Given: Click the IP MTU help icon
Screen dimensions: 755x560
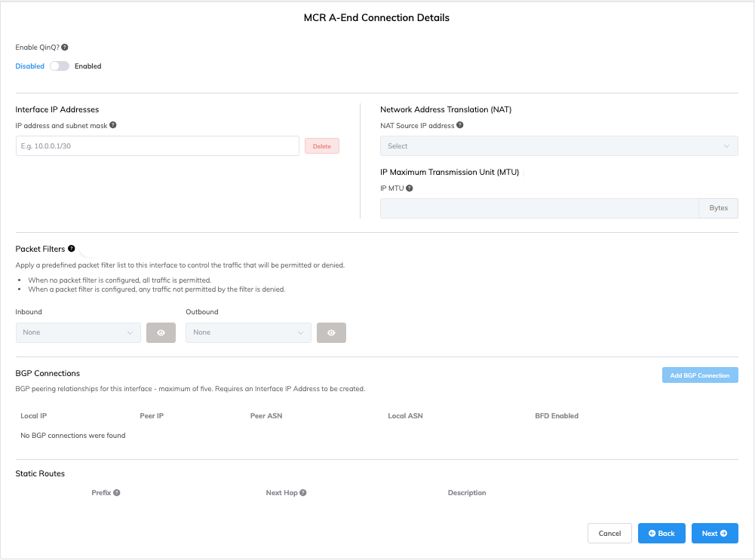Looking at the screenshot, I should (x=408, y=188).
